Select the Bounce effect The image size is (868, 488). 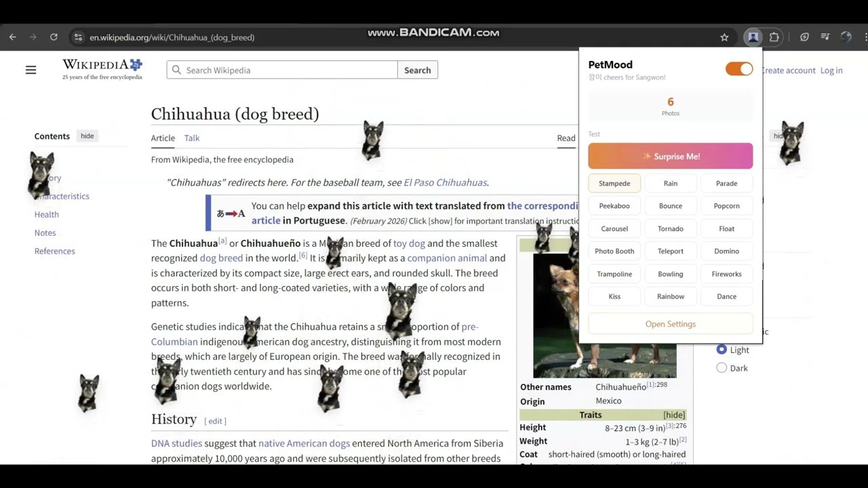(x=671, y=205)
